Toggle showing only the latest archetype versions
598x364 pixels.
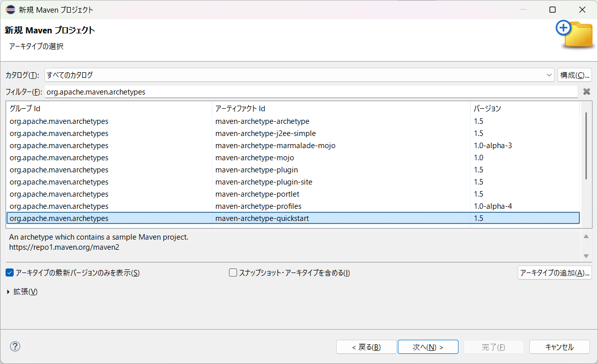[10, 273]
